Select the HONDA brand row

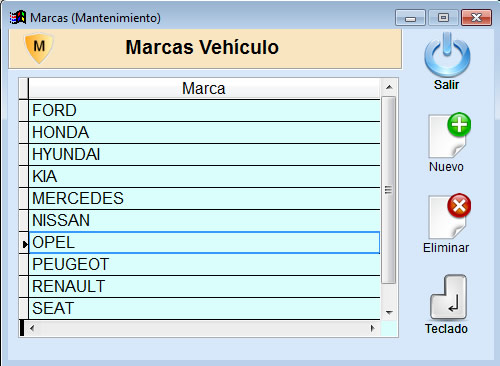click(204, 132)
